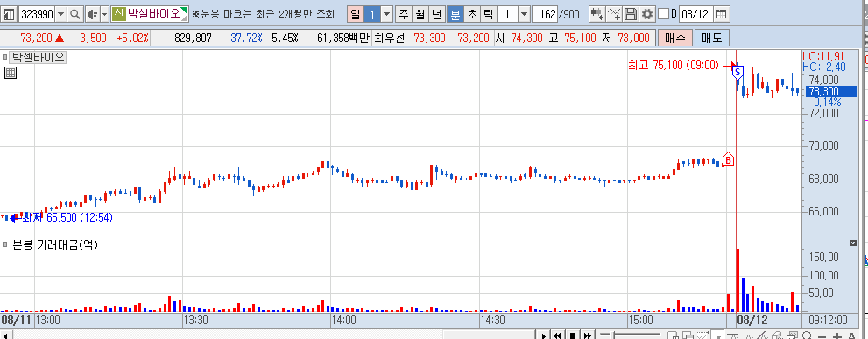Click the current price tag 73,300 on axis

tap(831, 91)
